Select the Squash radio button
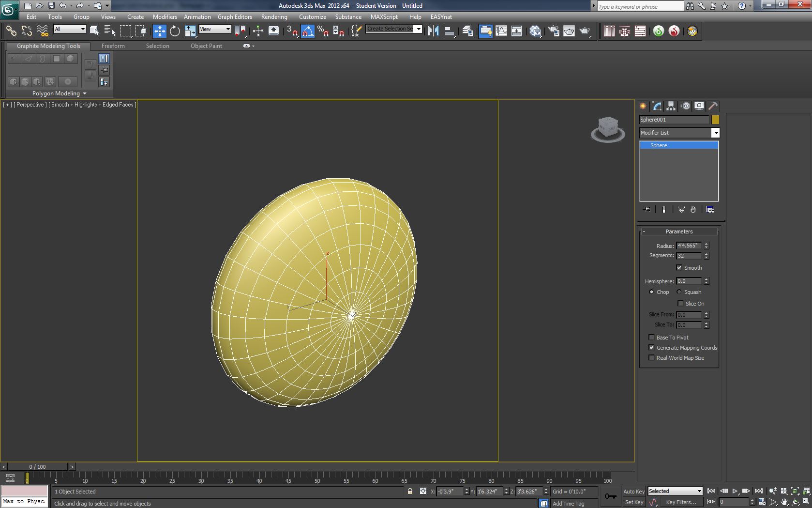812x508 pixels. 679,292
